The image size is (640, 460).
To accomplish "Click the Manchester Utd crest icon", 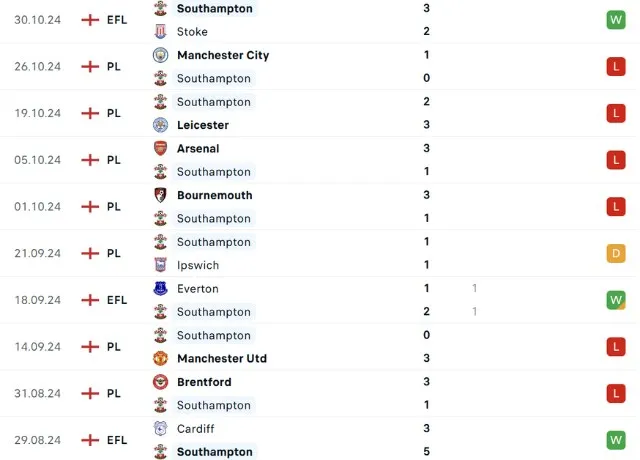I will tap(160, 358).
